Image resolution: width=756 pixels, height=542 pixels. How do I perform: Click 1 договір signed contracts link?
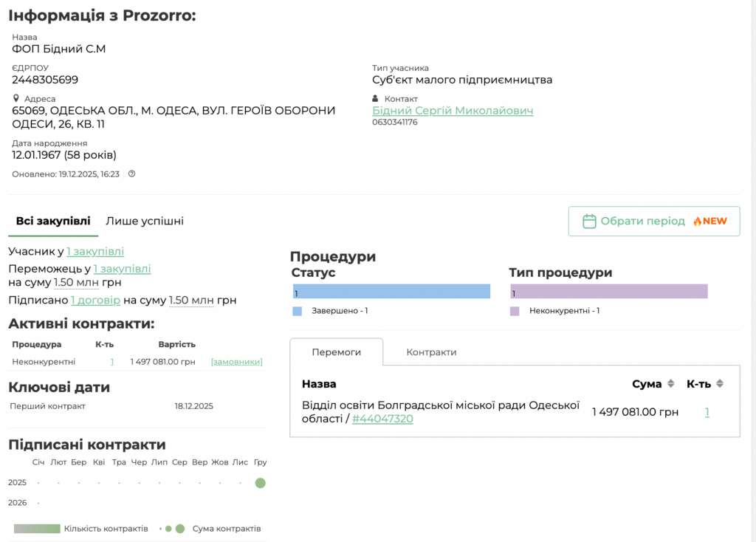95,301
